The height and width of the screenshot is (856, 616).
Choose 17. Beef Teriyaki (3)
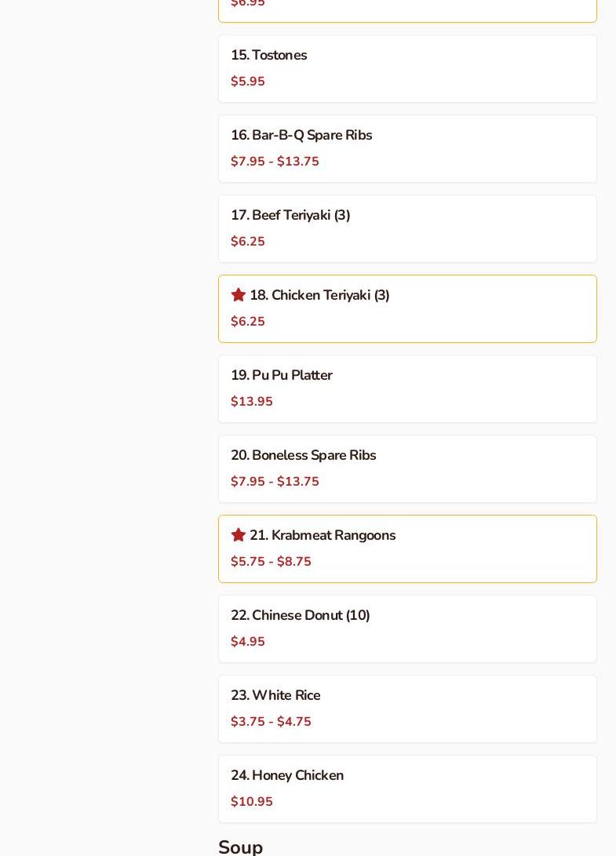pos(290,216)
